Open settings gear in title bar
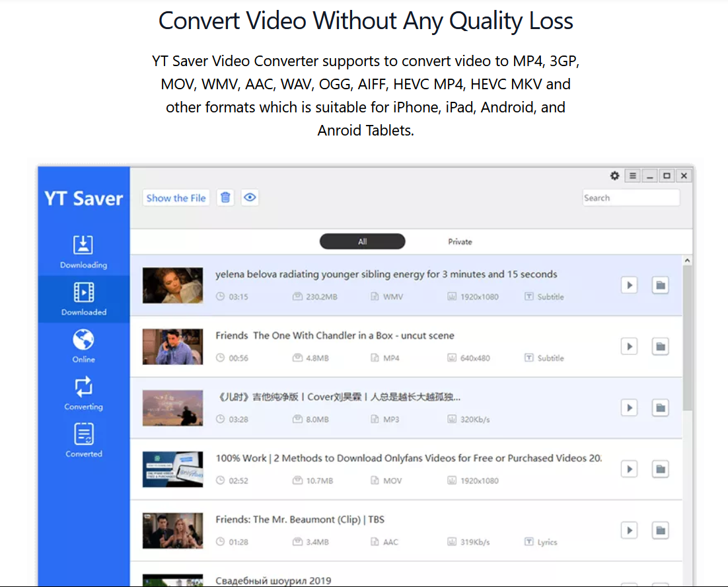This screenshot has height=587, width=728. (615, 176)
